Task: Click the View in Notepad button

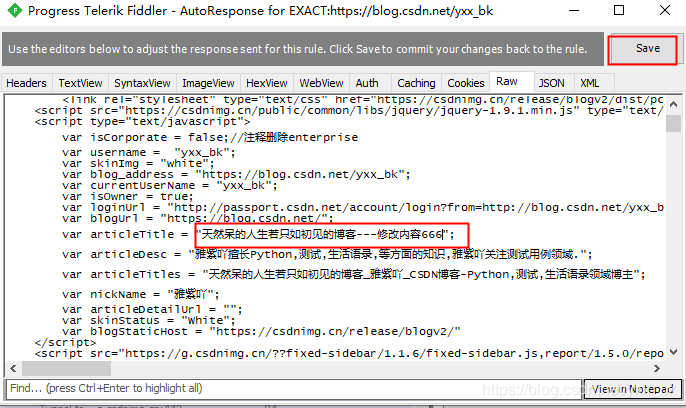Action: 633,389
